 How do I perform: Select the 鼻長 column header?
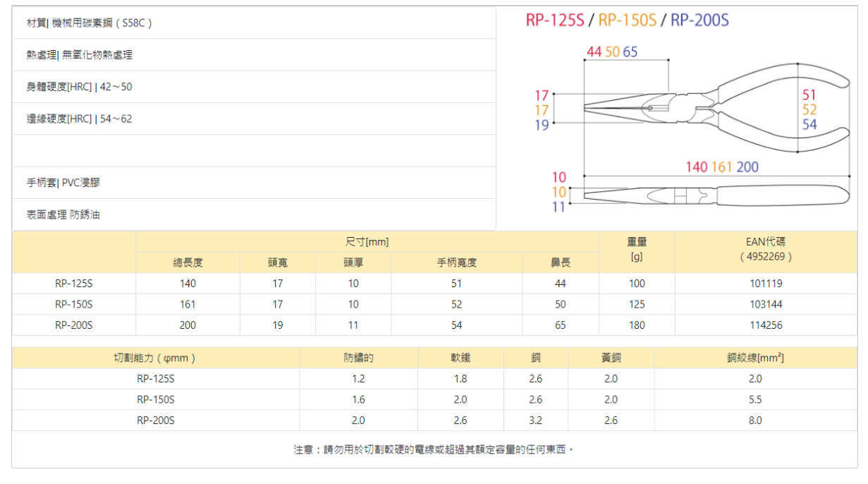coord(560,262)
